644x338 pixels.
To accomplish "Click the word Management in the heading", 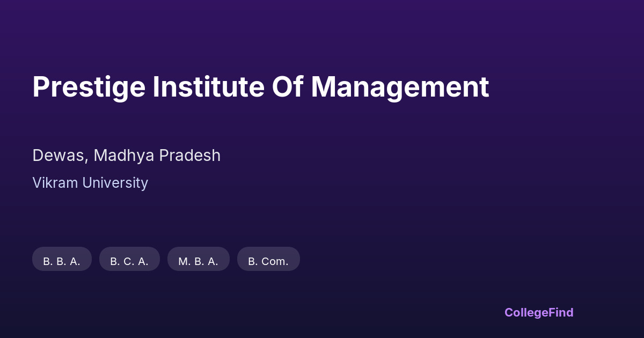I will [400, 87].
